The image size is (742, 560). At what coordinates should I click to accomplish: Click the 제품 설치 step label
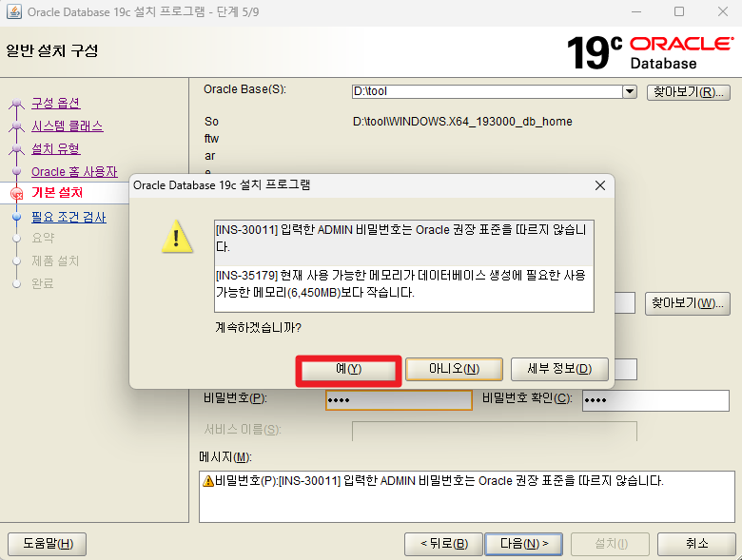click(55, 261)
